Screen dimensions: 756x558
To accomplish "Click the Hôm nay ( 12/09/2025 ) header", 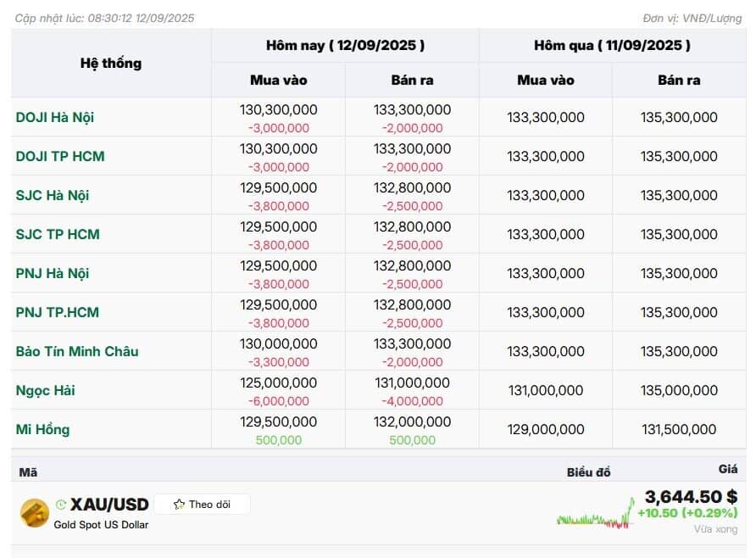I will coord(345,45).
